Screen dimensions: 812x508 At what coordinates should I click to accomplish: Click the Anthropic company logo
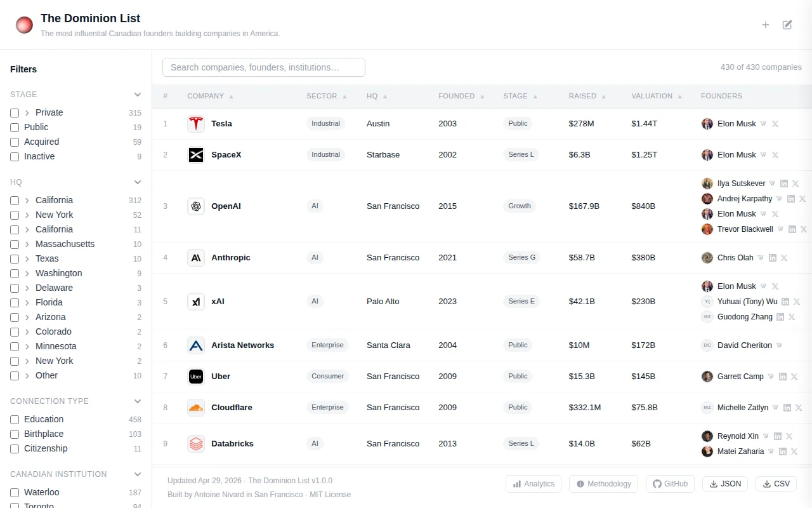196,258
